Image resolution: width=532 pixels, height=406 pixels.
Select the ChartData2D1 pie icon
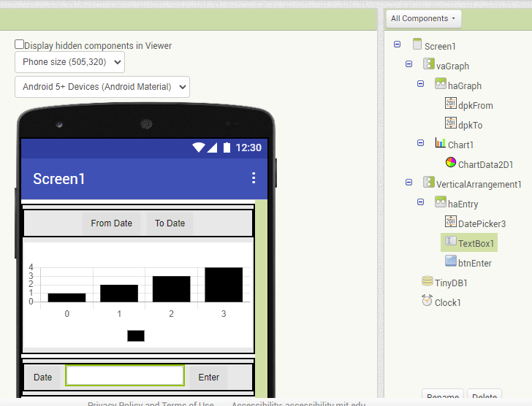pyautogui.click(x=451, y=163)
